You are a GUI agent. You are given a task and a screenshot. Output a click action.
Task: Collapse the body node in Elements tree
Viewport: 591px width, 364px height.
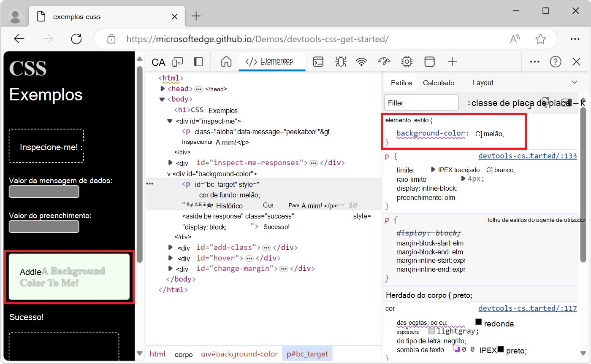162,99
